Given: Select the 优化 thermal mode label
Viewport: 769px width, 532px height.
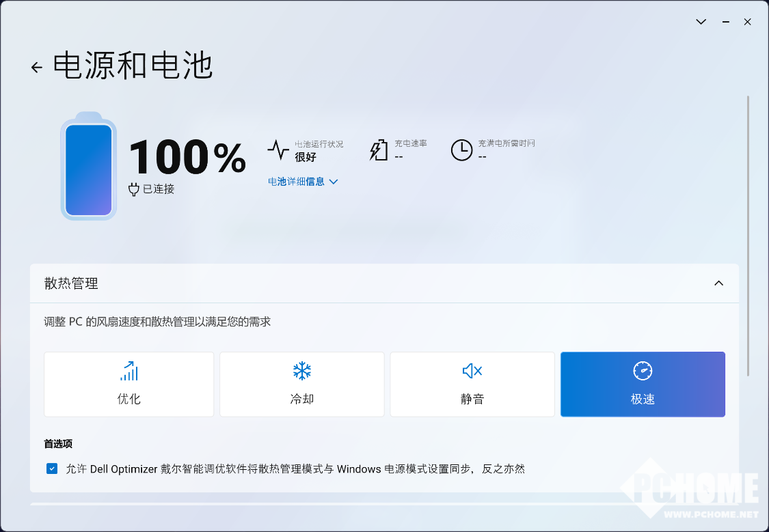Looking at the screenshot, I should coord(129,399).
